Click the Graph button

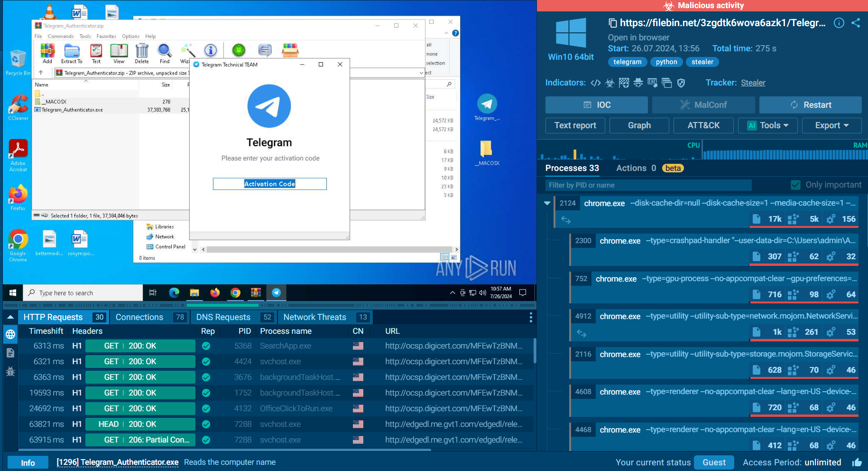[639, 125]
